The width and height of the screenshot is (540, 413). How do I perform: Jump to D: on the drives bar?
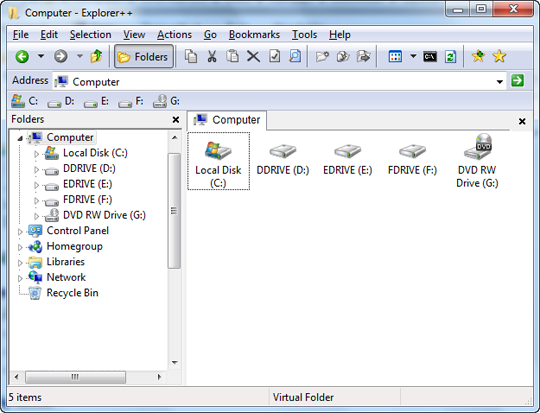(x=61, y=101)
